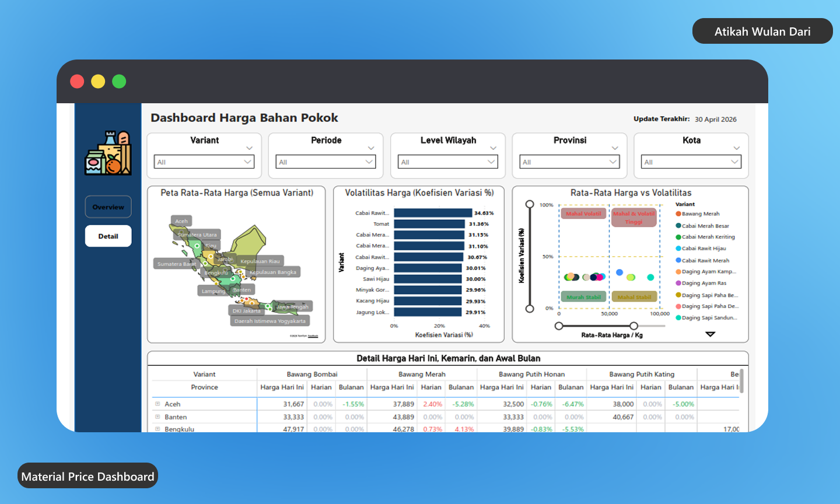
Task: Open the Level Wilayah 'All' combo box
Action: click(447, 162)
